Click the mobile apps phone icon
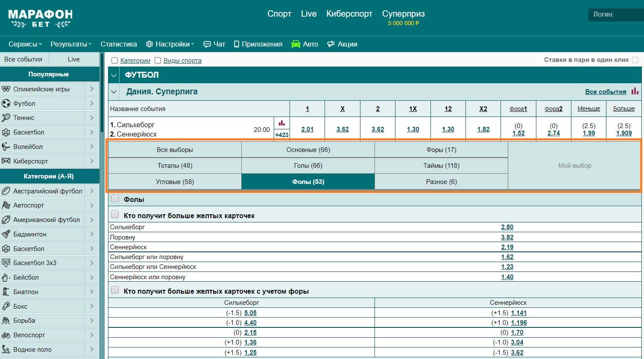The image size is (644, 359). tap(237, 44)
